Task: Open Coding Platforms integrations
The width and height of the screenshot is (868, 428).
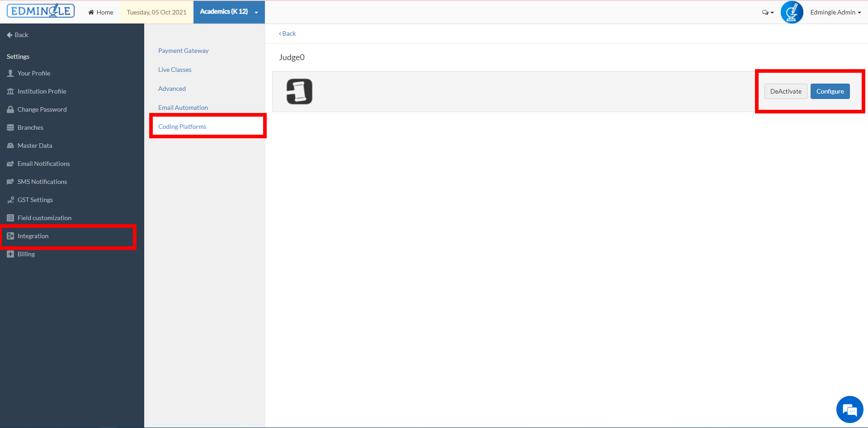Action: [x=182, y=127]
